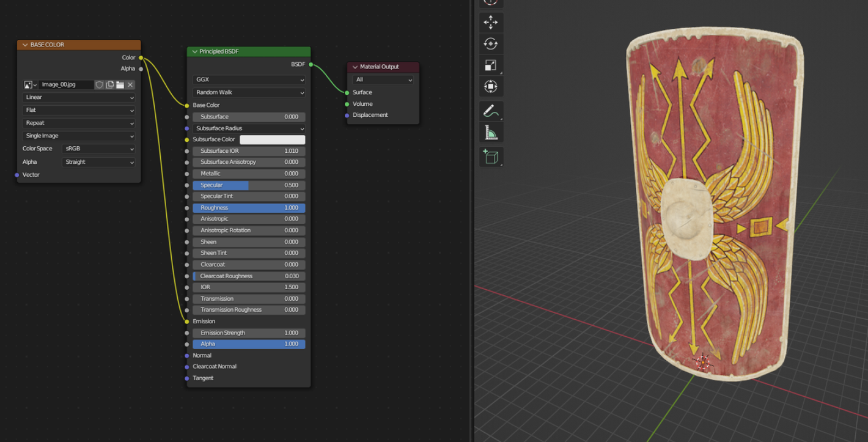The height and width of the screenshot is (442, 868).
Task: Select the Move tool in viewport toolbar
Action: coord(491,23)
